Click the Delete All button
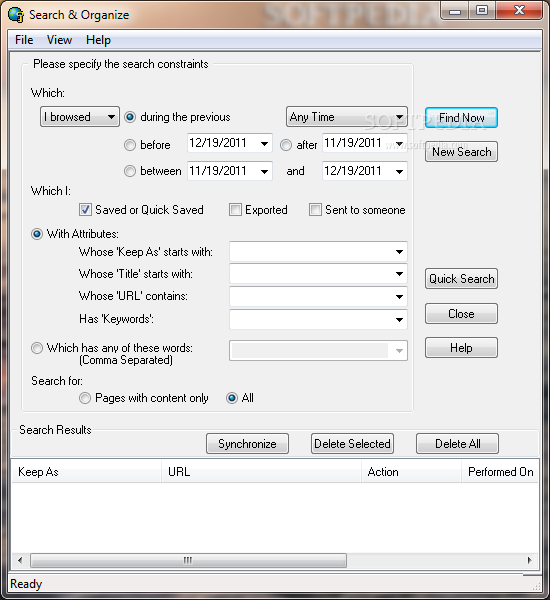The image size is (550, 600). tap(457, 444)
